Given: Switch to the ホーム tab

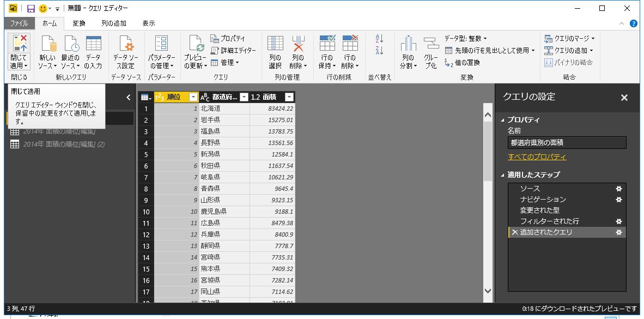Looking at the screenshot, I should click(x=50, y=23).
